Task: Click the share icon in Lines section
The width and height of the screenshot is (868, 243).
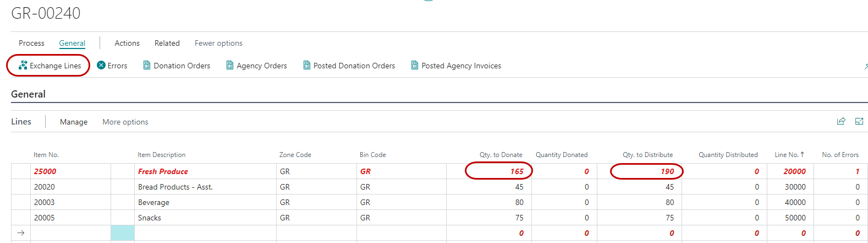Action: click(841, 121)
